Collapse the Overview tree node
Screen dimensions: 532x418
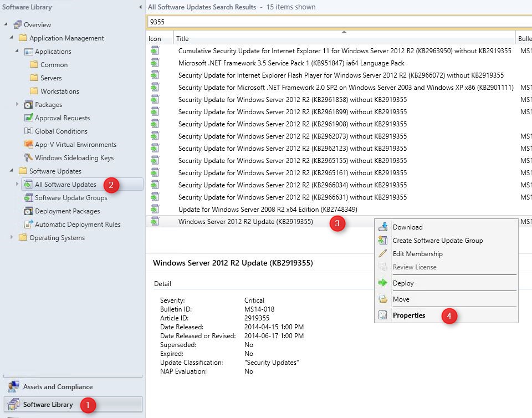point(6,24)
